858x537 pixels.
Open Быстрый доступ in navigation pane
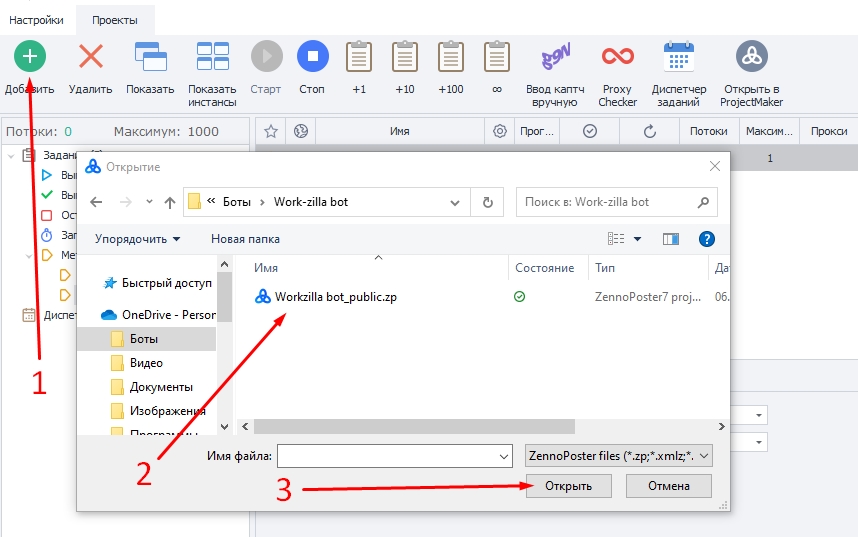pos(157,283)
